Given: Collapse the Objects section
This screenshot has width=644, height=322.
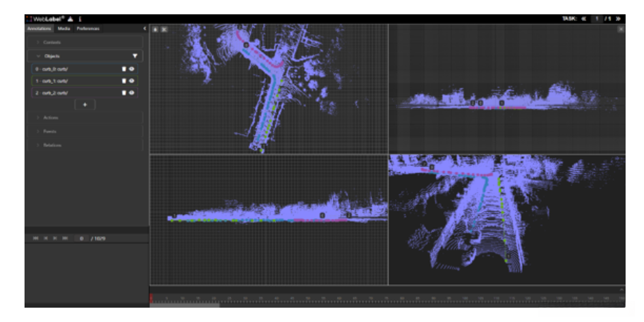Looking at the screenshot, I should [85, 56].
